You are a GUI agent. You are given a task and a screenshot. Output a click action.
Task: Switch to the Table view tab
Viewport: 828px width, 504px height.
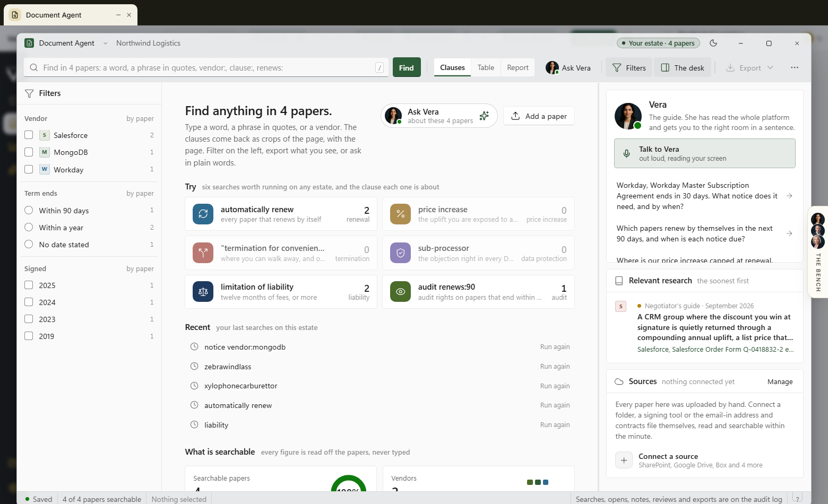pos(486,67)
